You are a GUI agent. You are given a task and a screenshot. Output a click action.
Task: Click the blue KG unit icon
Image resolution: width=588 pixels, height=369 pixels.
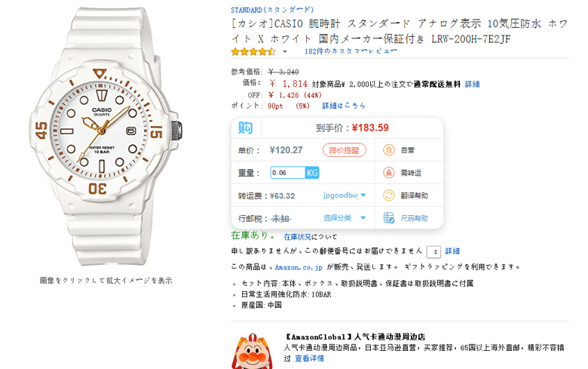point(312,173)
